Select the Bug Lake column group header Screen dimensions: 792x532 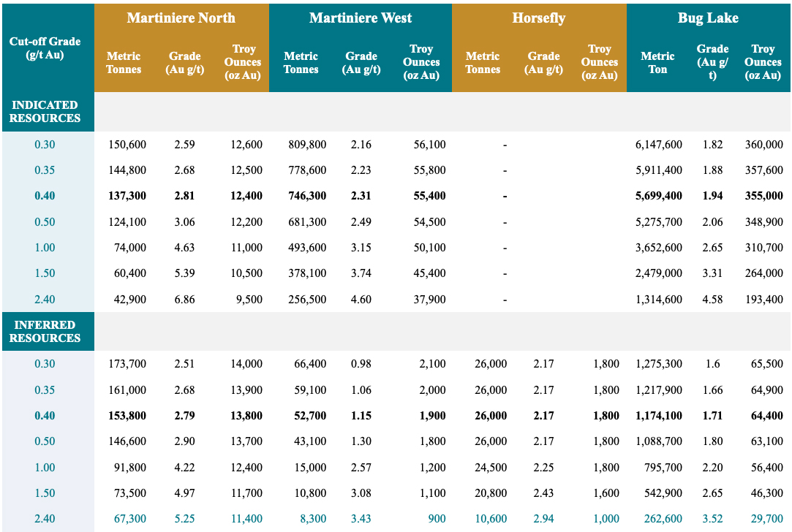tap(708, 18)
